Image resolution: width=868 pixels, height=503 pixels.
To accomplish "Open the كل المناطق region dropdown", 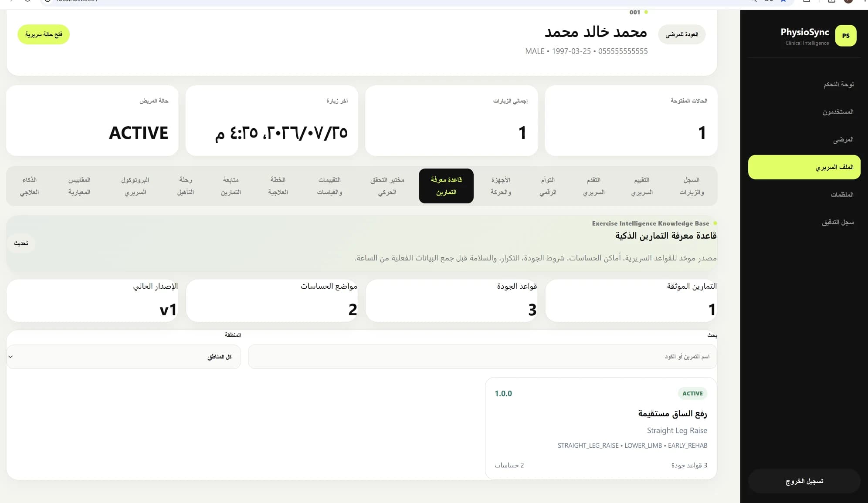I will coord(124,357).
